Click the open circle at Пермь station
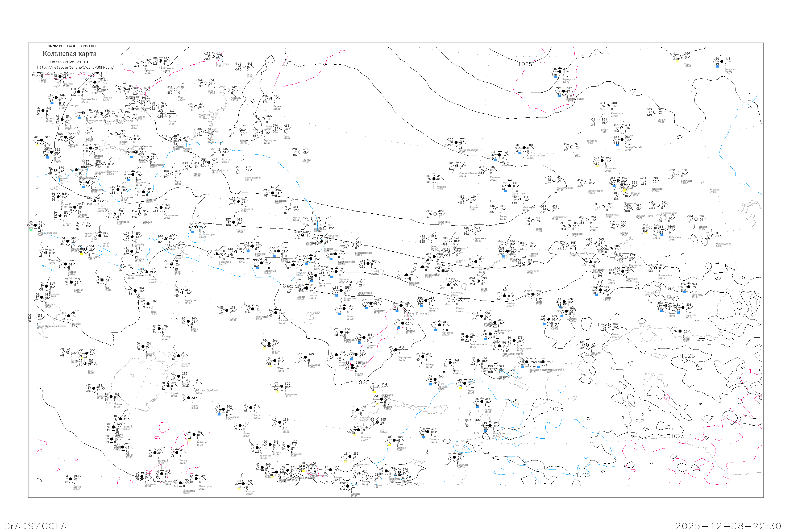This screenshot has height=532, width=798. pos(205,132)
